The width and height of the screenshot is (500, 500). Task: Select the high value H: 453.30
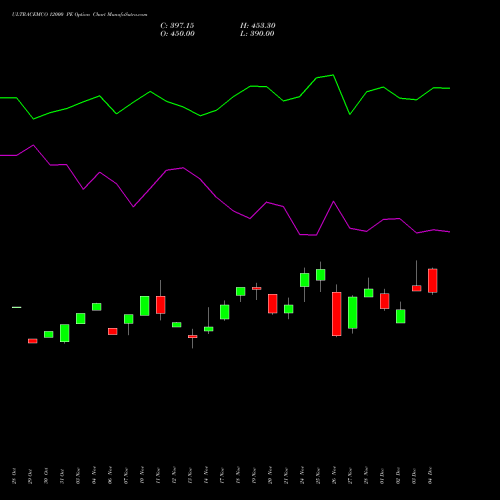tap(258, 26)
